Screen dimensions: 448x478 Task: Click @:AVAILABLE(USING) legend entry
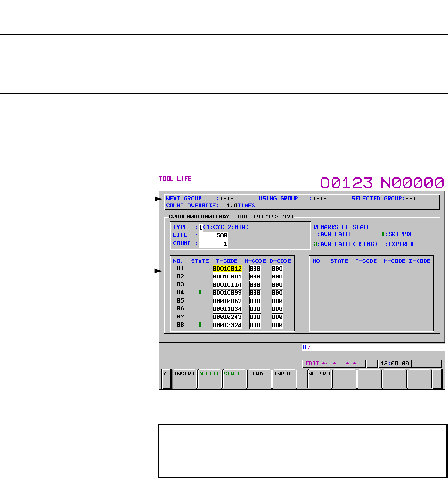[345, 244]
